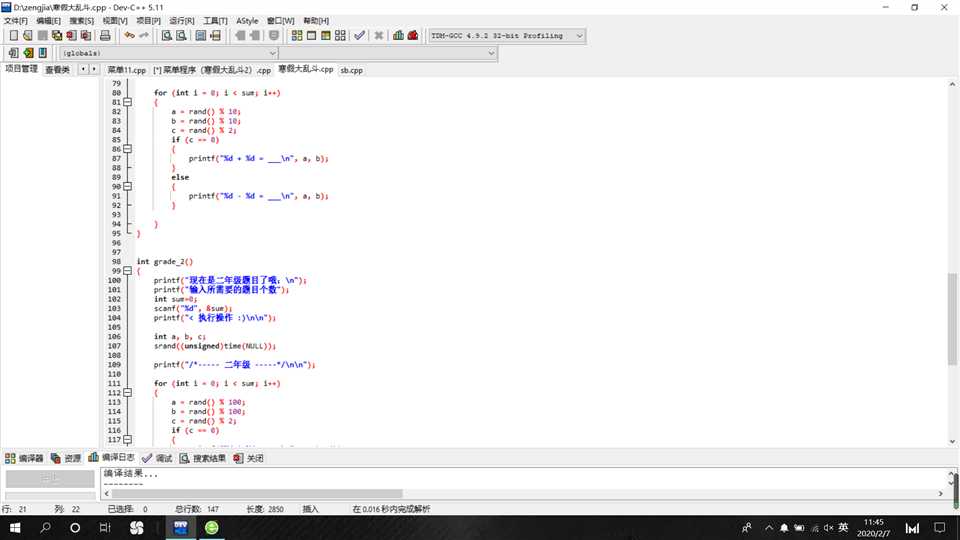Open the 资源 bottom tab

(66, 458)
